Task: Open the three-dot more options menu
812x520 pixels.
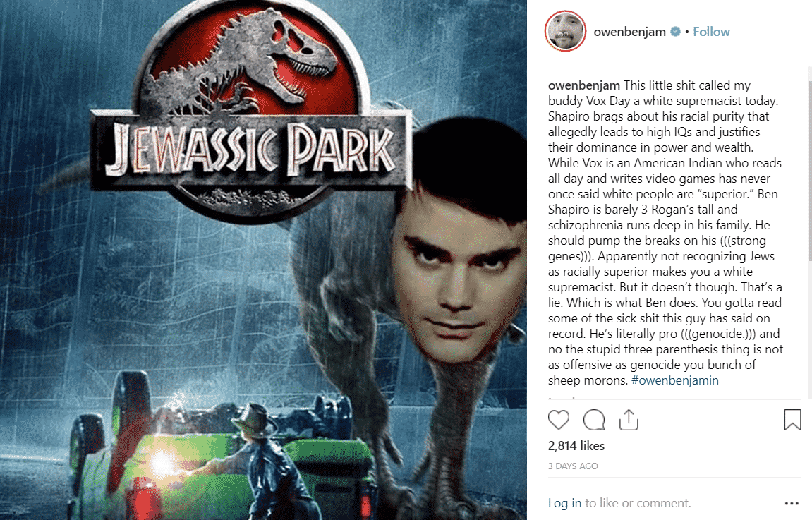Action: pos(792,503)
